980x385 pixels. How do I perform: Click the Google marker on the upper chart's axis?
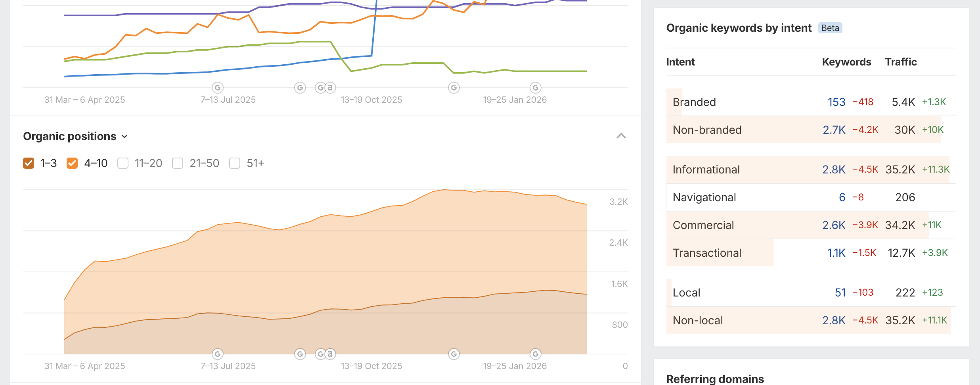(300, 87)
